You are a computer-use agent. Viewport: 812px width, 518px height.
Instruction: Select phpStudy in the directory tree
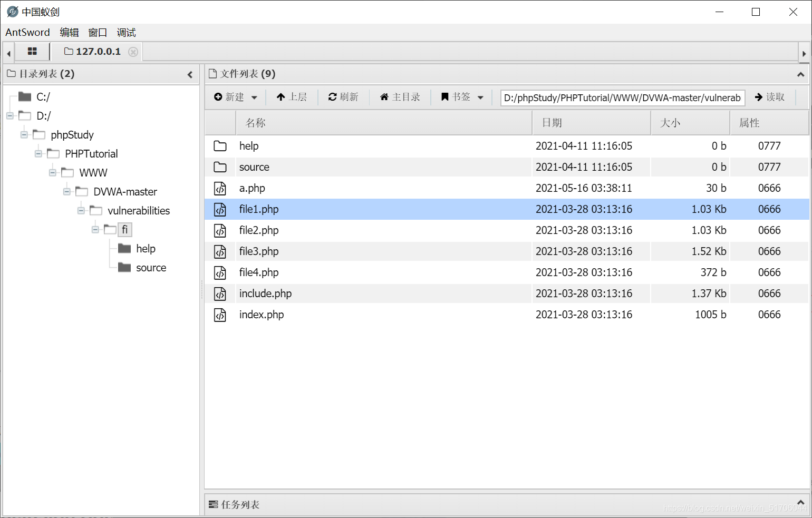tap(72, 135)
